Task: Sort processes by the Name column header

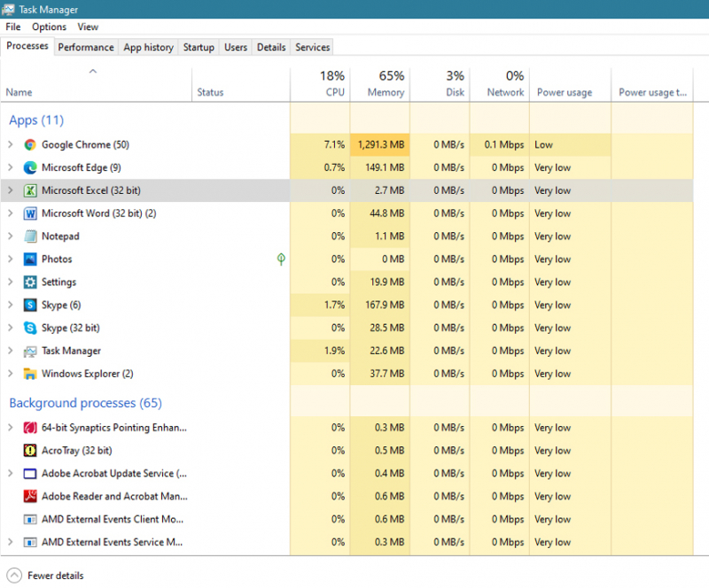Action: click(x=97, y=84)
